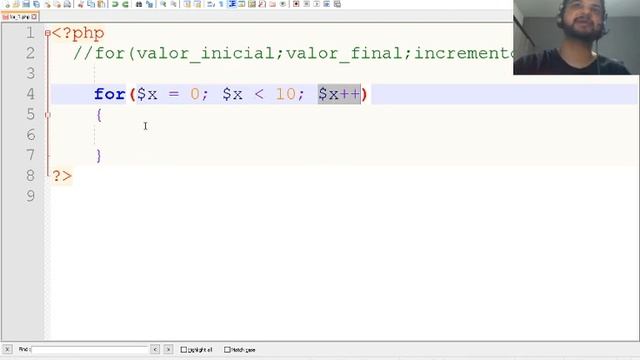The image size is (640, 360).
Task: Toggle synchronized horizontal scrolling icon
Action: (197, 4)
